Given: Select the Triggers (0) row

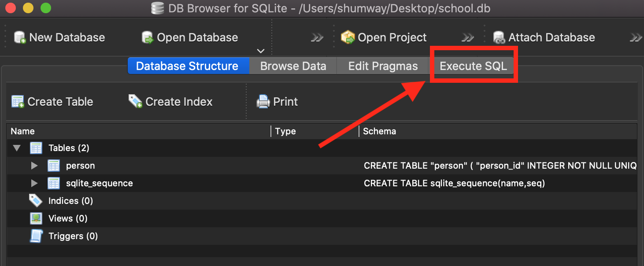Looking at the screenshot, I should coord(322,236).
